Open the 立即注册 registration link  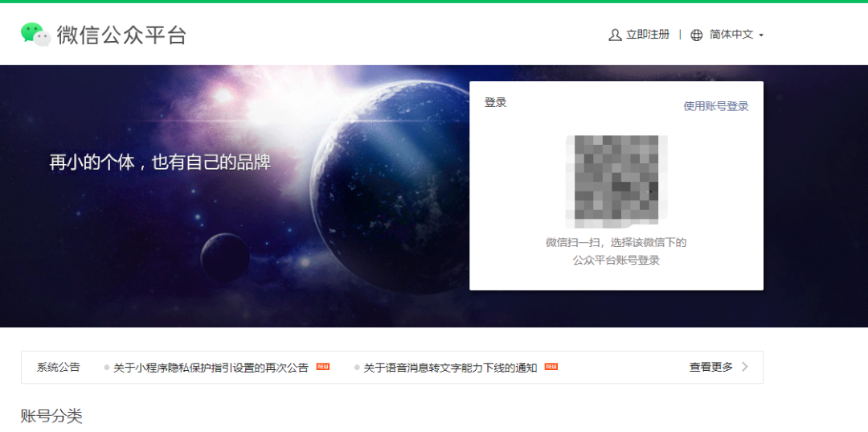[x=648, y=35]
